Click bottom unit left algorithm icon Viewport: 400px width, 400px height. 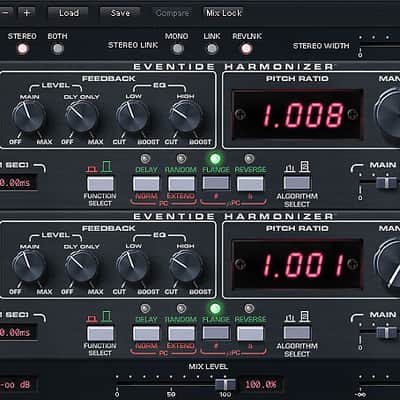(x=290, y=317)
